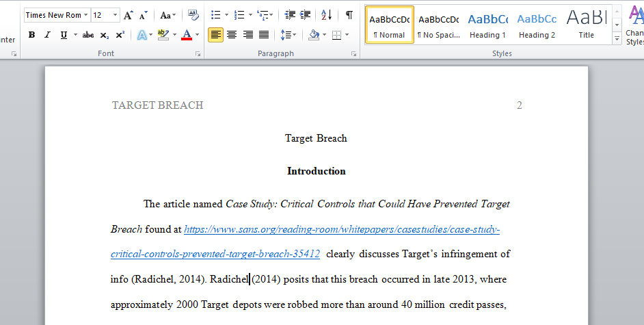Open the Paragraph dialog launcher
Viewport: 644px width, 325px height.
tap(353, 54)
